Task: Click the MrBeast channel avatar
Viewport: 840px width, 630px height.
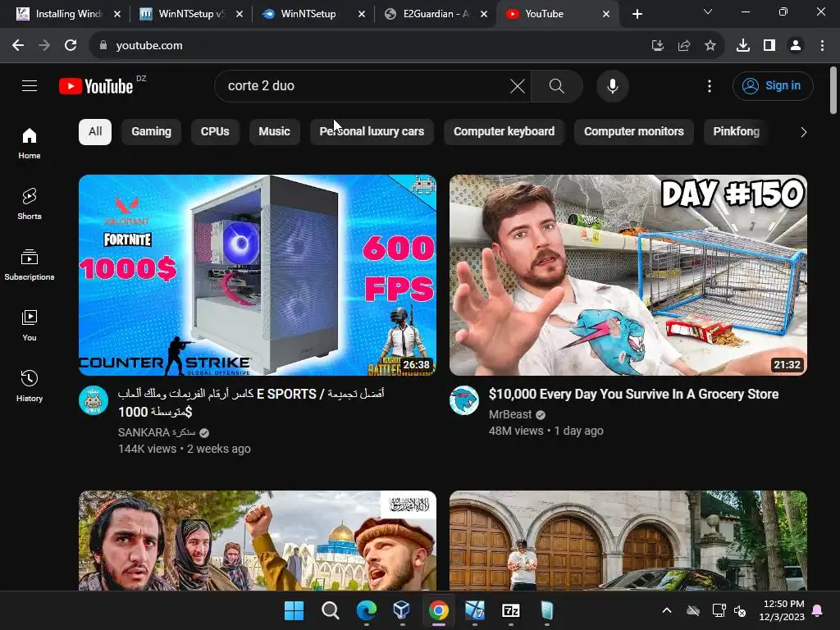Action: [464, 400]
